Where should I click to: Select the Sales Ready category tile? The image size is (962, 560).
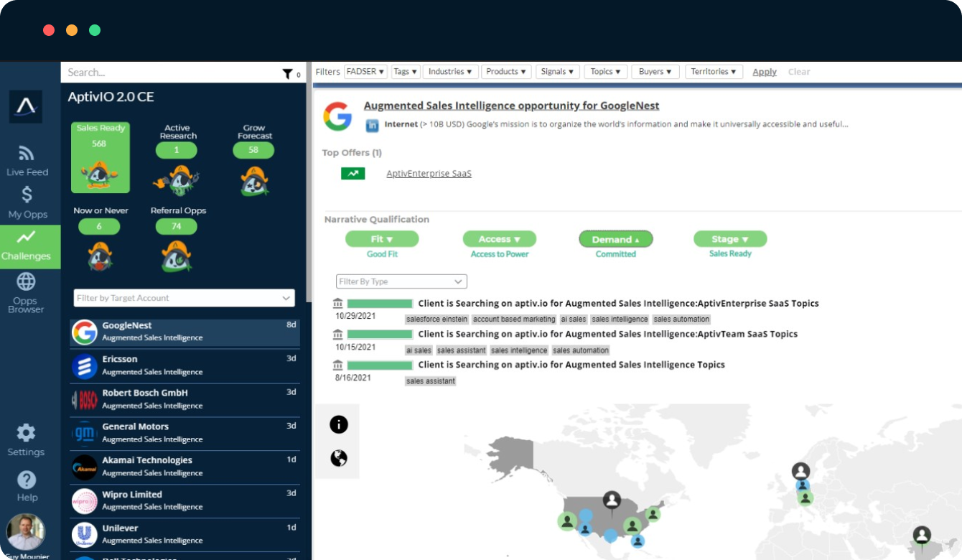tap(100, 157)
